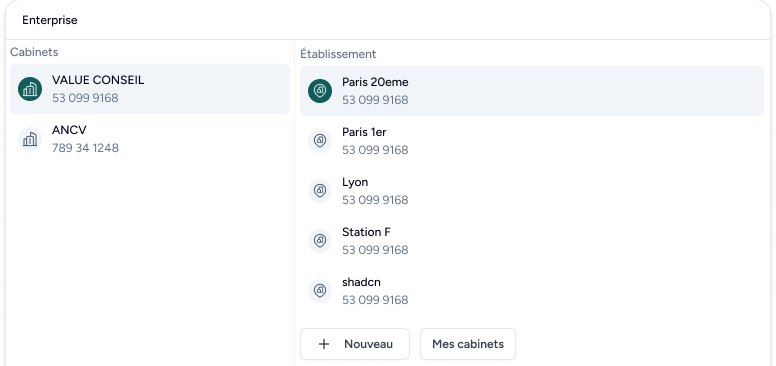The image size is (776, 366).
Task: Select the ANCV cabinet name
Action: pos(69,130)
